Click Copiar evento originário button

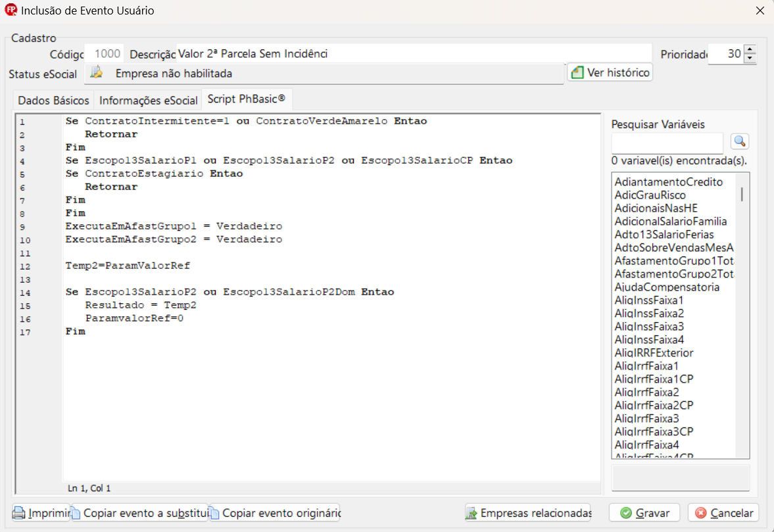(x=275, y=513)
